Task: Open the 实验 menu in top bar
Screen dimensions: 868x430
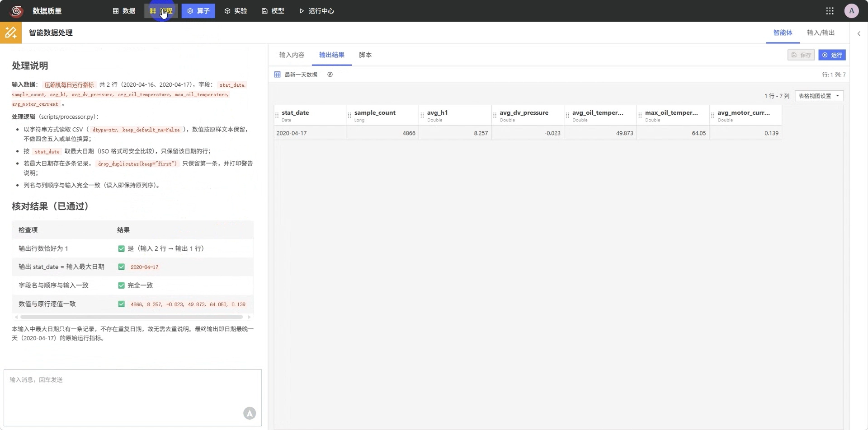Action: click(x=236, y=11)
